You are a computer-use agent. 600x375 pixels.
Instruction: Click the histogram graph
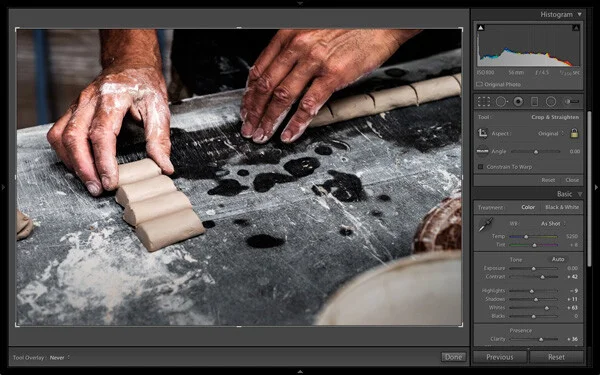(x=528, y=46)
